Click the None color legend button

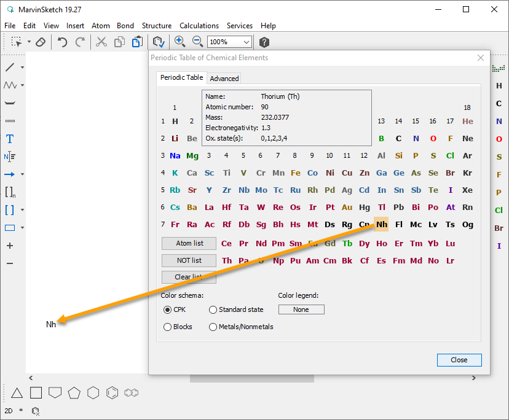click(301, 309)
